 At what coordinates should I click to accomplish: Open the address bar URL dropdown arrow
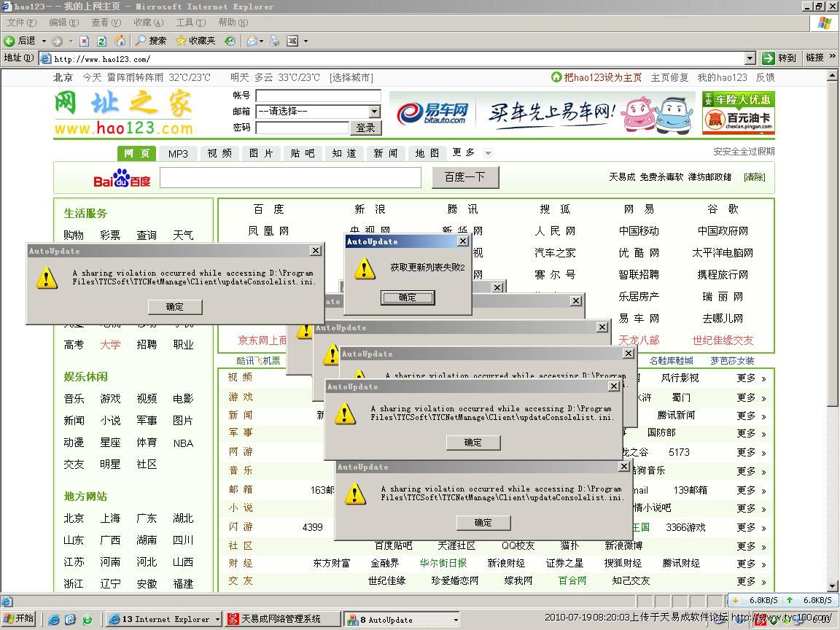[x=750, y=58]
